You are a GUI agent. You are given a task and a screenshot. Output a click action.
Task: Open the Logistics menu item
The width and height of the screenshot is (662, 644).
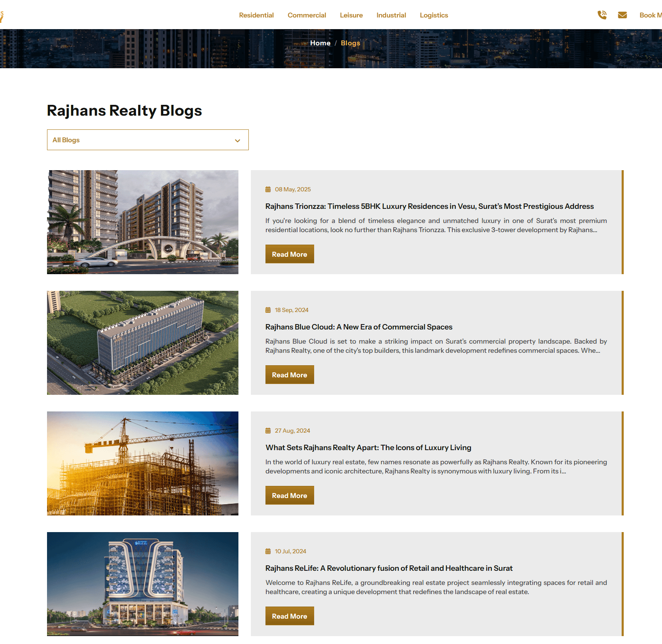pyautogui.click(x=434, y=15)
